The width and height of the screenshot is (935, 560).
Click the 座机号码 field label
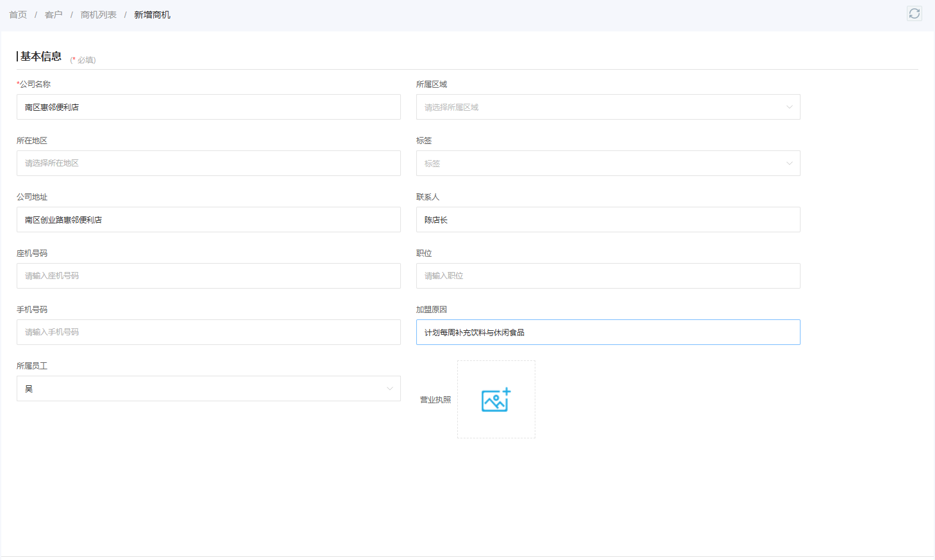pyautogui.click(x=32, y=253)
